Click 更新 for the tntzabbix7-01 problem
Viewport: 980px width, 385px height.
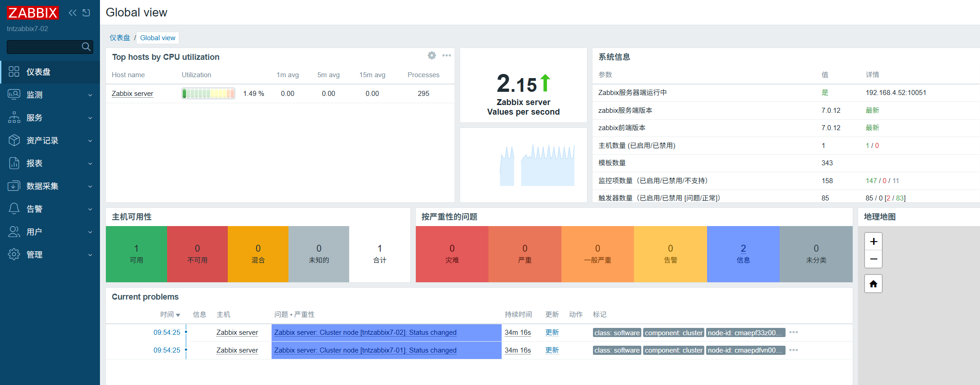pyautogui.click(x=552, y=350)
